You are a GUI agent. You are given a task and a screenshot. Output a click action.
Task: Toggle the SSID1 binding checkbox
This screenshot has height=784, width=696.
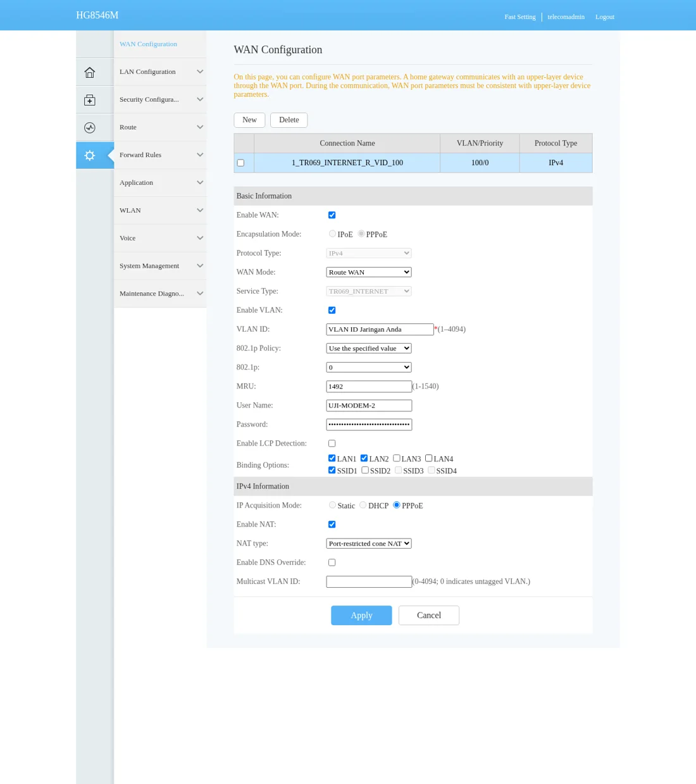point(332,470)
